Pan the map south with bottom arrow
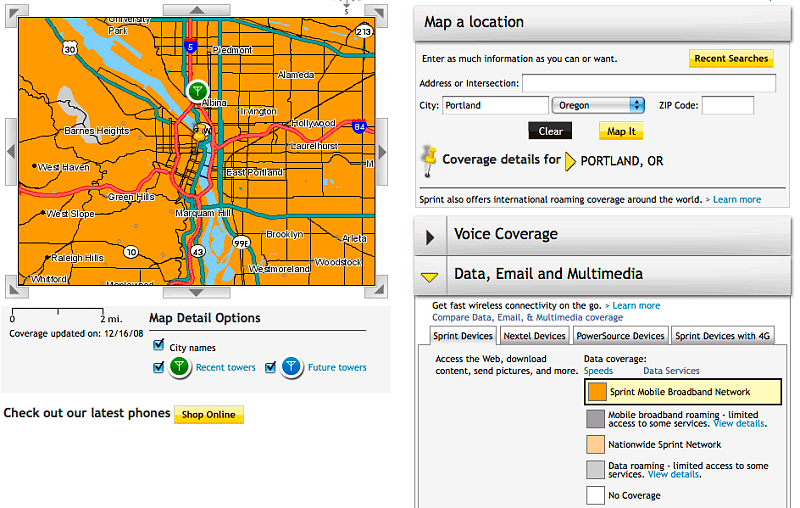 196,293
